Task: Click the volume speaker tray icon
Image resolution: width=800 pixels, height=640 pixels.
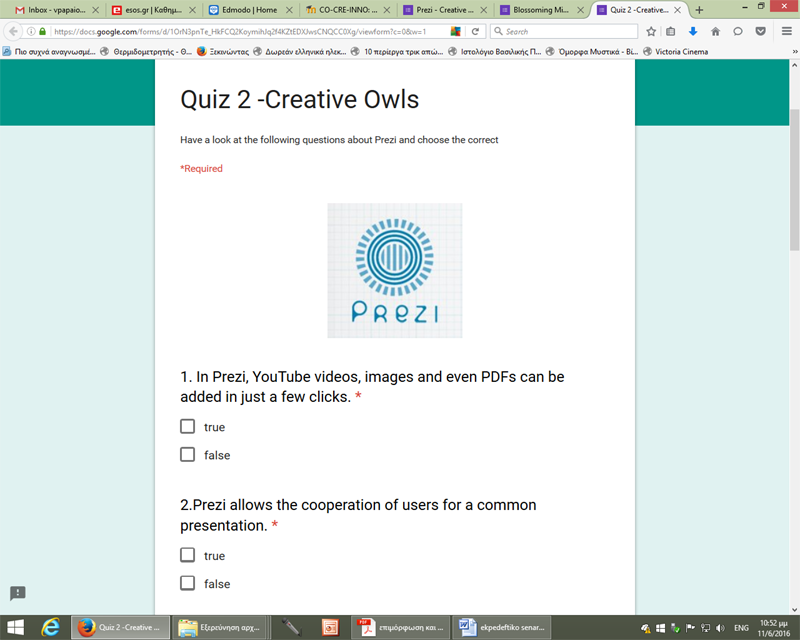Action: (720, 628)
